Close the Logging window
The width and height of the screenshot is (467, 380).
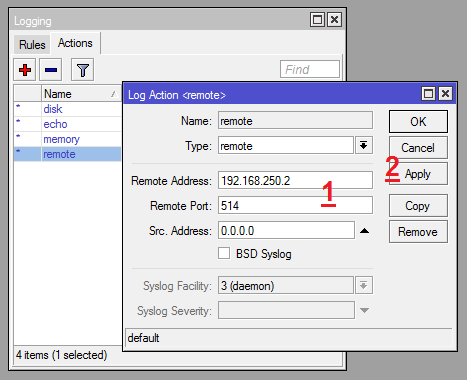[x=334, y=20]
